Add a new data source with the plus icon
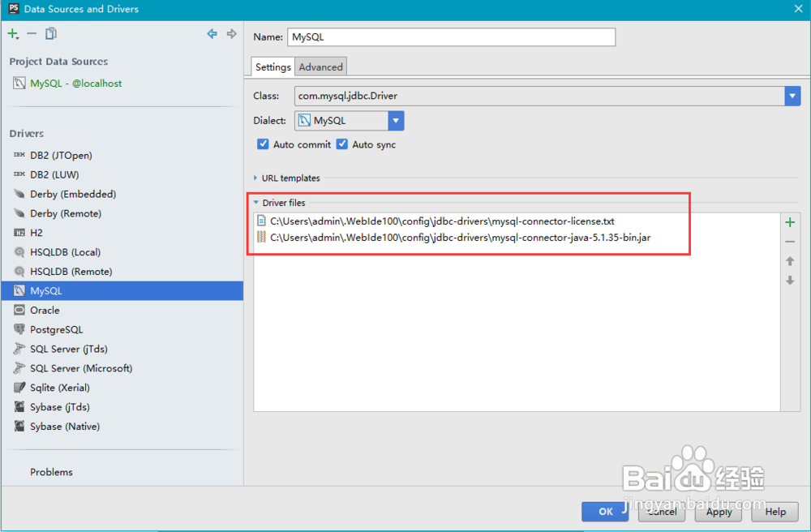The height and width of the screenshot is (532, 811). tap(12, 33)
